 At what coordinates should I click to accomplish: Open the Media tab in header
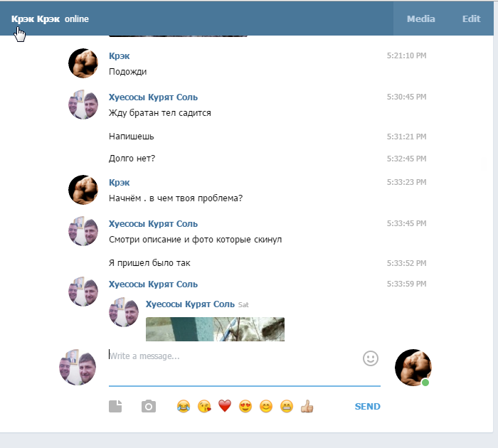421,18
